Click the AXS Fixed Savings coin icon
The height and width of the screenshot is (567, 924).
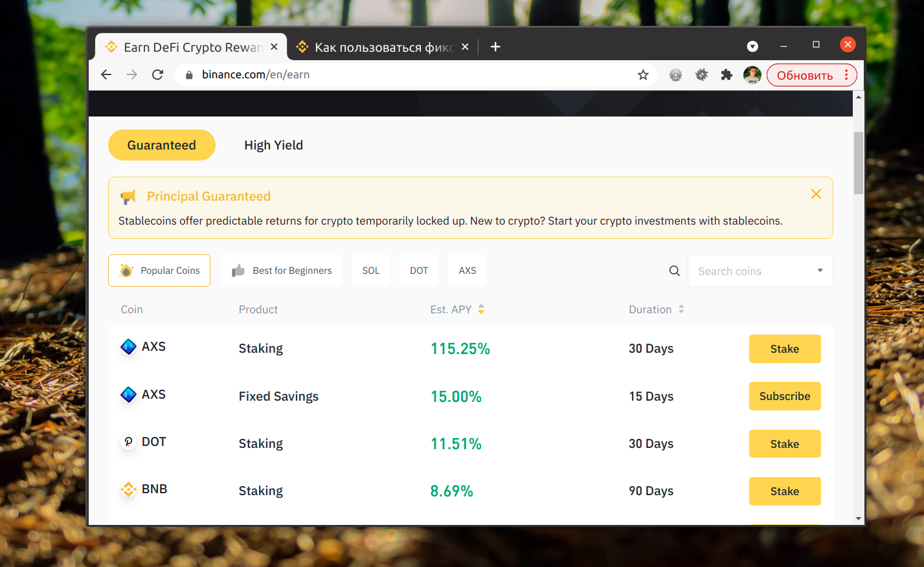coord(129,394)
